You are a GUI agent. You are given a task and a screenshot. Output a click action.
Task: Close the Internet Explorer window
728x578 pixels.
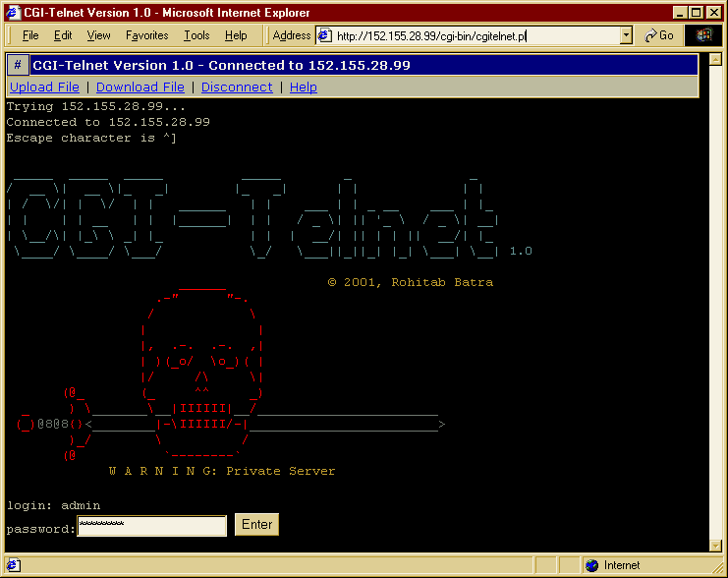(x=713, y=13)
